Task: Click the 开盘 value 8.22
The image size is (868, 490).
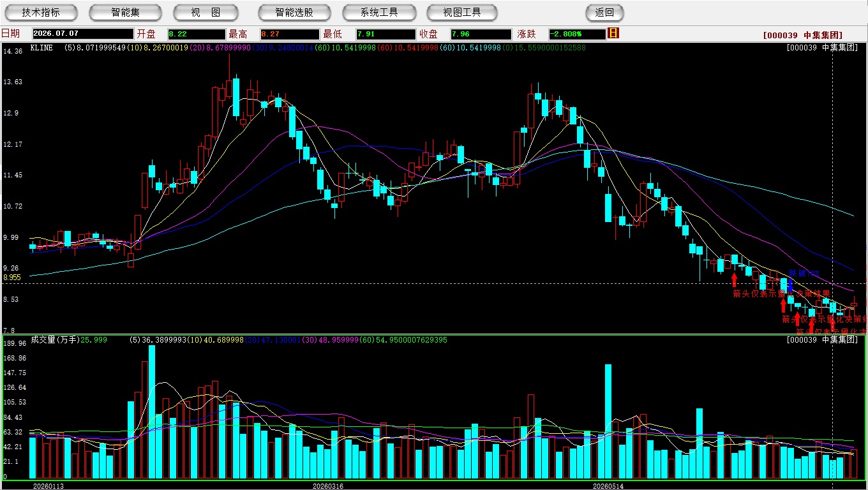Action: (x=197, y=34)
